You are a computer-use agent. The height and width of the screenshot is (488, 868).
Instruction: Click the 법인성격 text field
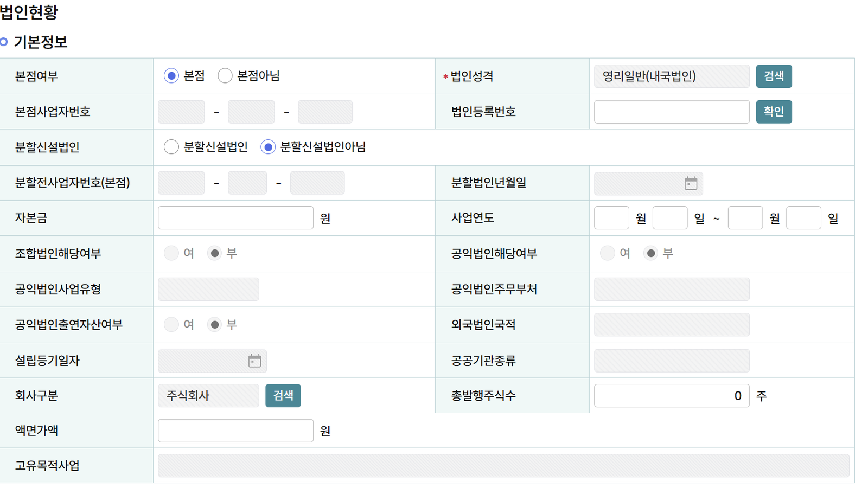pyautogui.click(x=672, y=76)
